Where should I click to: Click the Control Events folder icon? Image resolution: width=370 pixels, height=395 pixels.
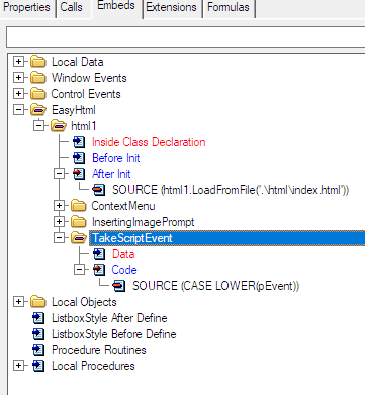click(x=38, y=94)
